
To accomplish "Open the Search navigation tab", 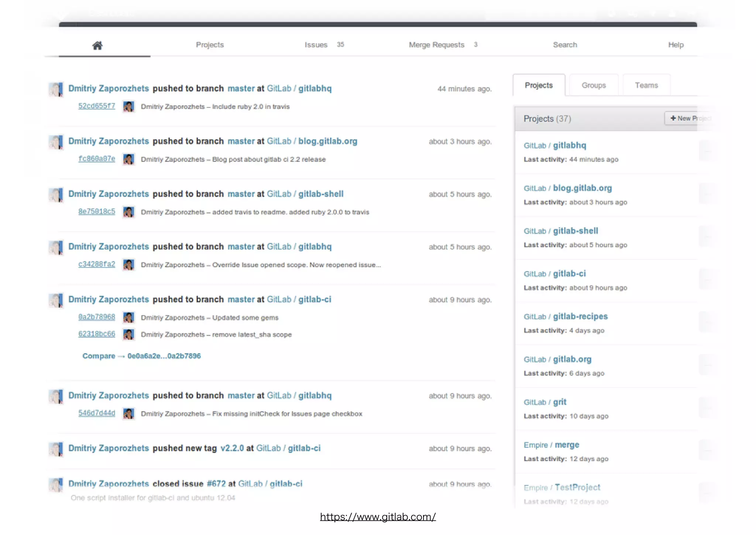I will coord(565,45).
